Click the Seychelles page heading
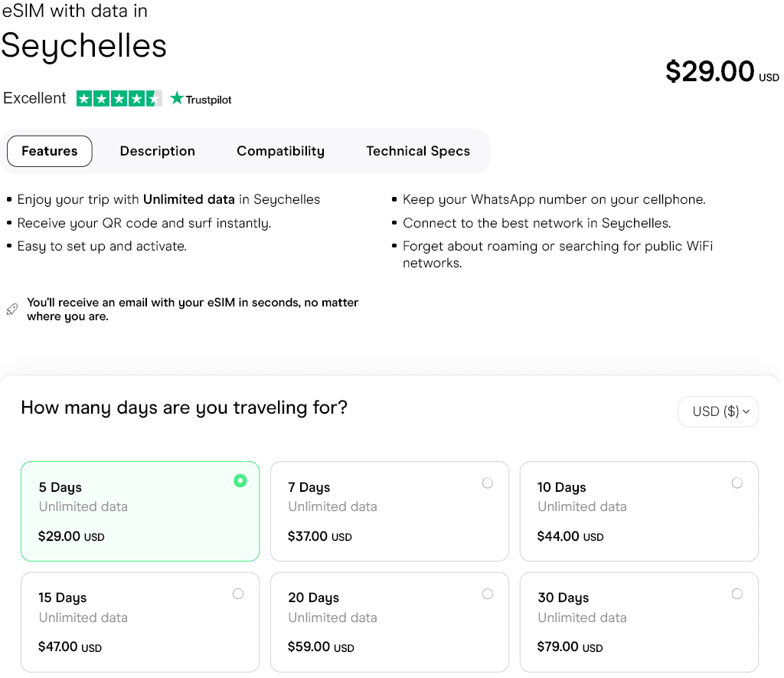784x678 pixels. pos(83,46)
